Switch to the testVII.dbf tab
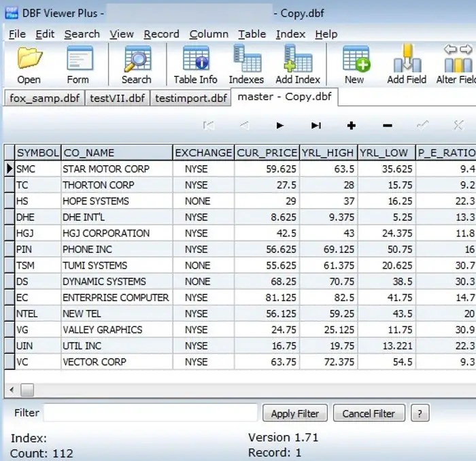This screenshot has width=476, height=461. pos(118,98)
